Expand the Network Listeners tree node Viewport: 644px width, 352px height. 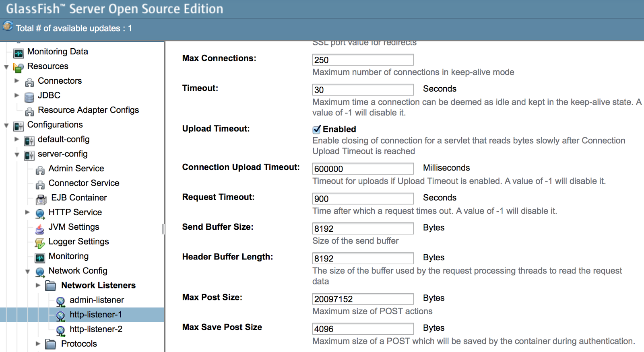(x=38, y=285)
